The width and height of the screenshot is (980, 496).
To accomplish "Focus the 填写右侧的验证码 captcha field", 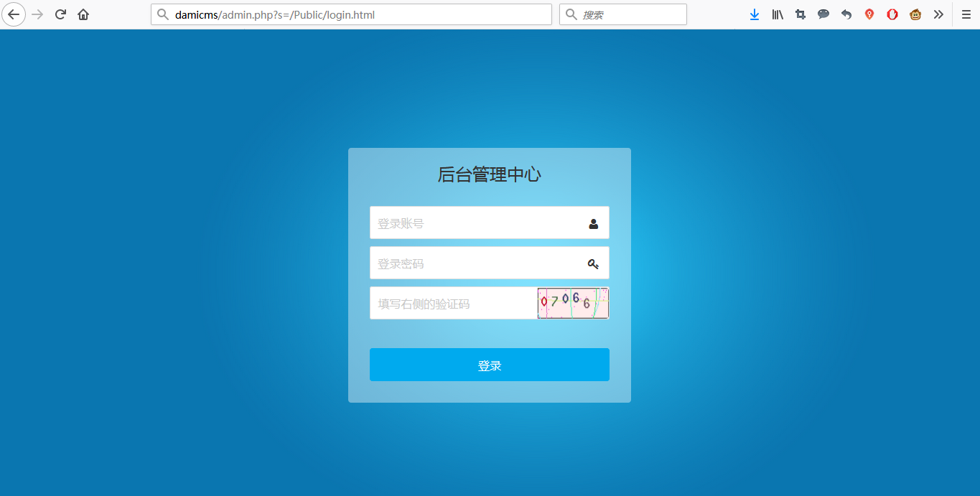I will pos(454,303).
